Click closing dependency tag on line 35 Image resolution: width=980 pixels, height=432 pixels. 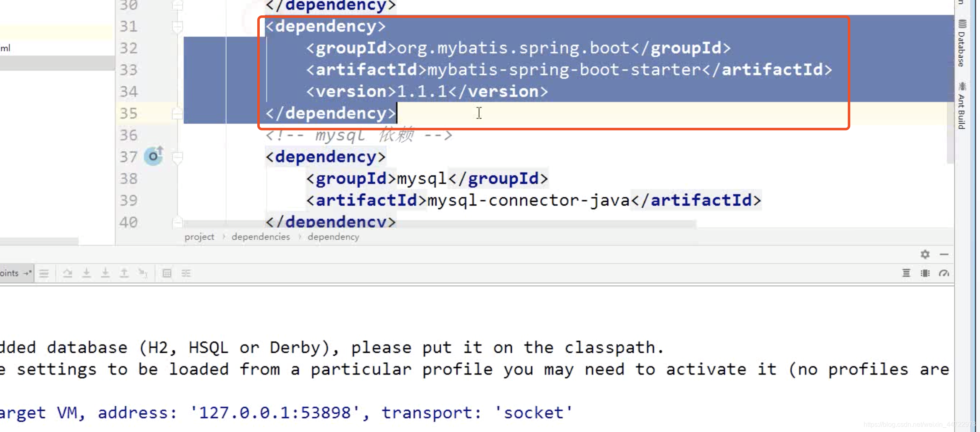click(331, 113)
